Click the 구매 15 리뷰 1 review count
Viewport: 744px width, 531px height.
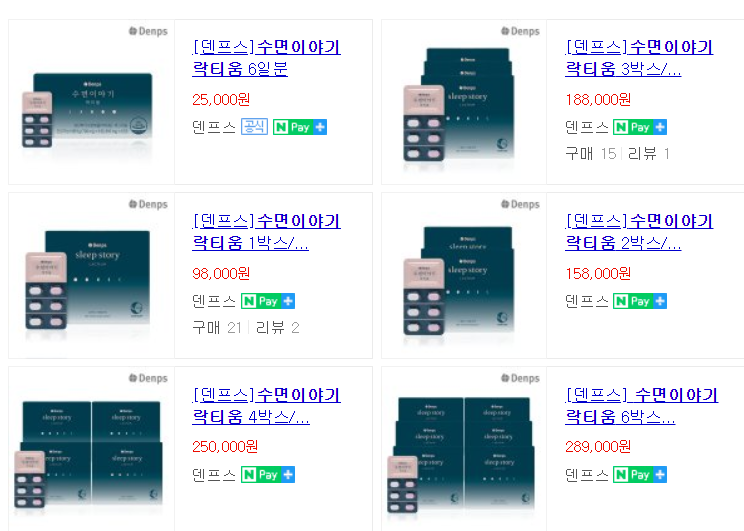click(x=617, y=154)
